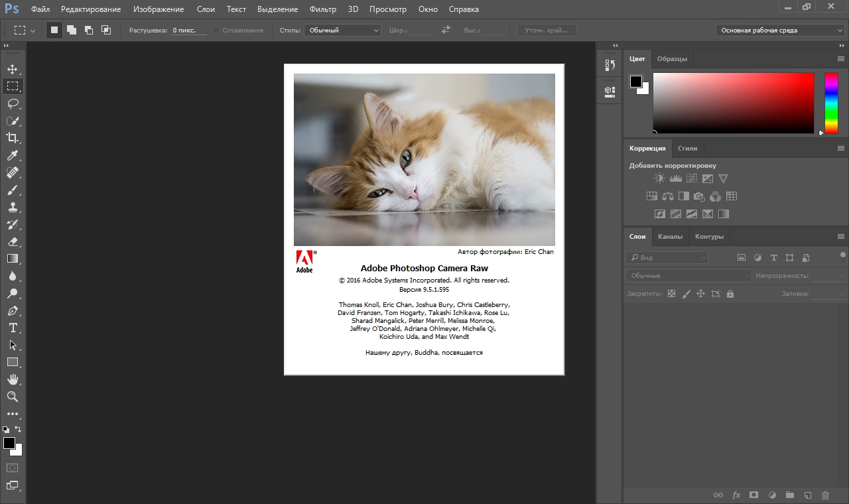Select the Crop tool
The image size is (849, 504).
tap(13, 138)
